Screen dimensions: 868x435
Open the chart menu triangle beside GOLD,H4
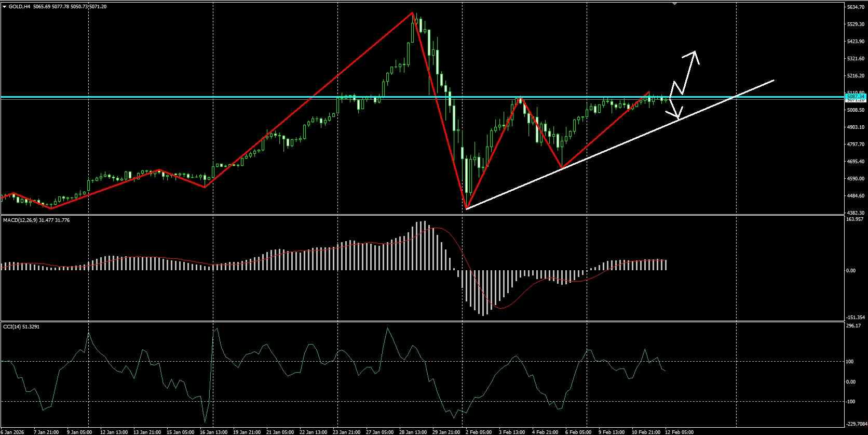[x=4, y=7]
